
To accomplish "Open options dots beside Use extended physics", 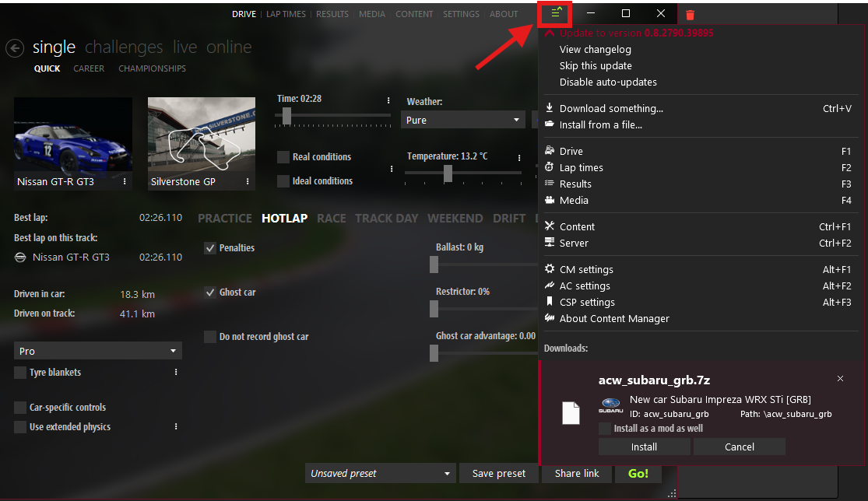I will [176, 426].
